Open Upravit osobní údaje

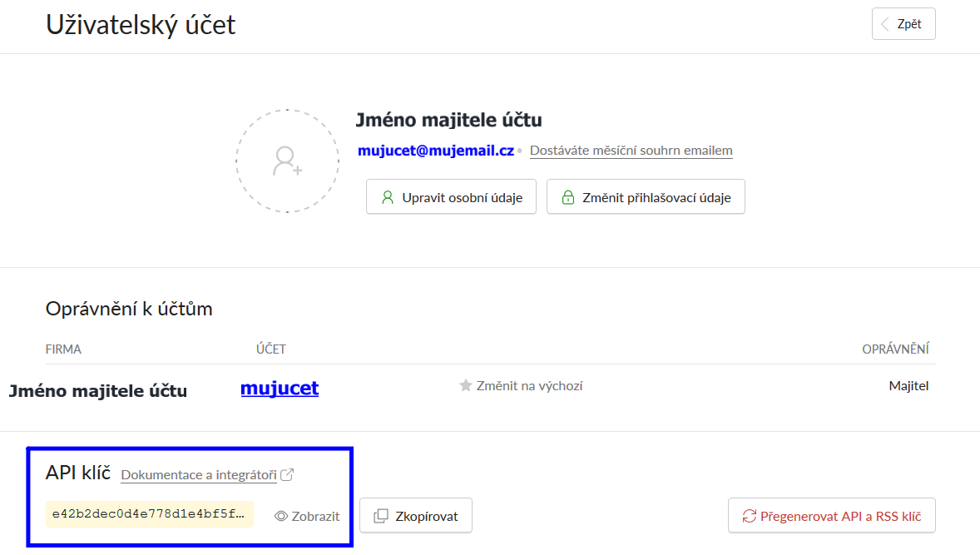point(451,197)
